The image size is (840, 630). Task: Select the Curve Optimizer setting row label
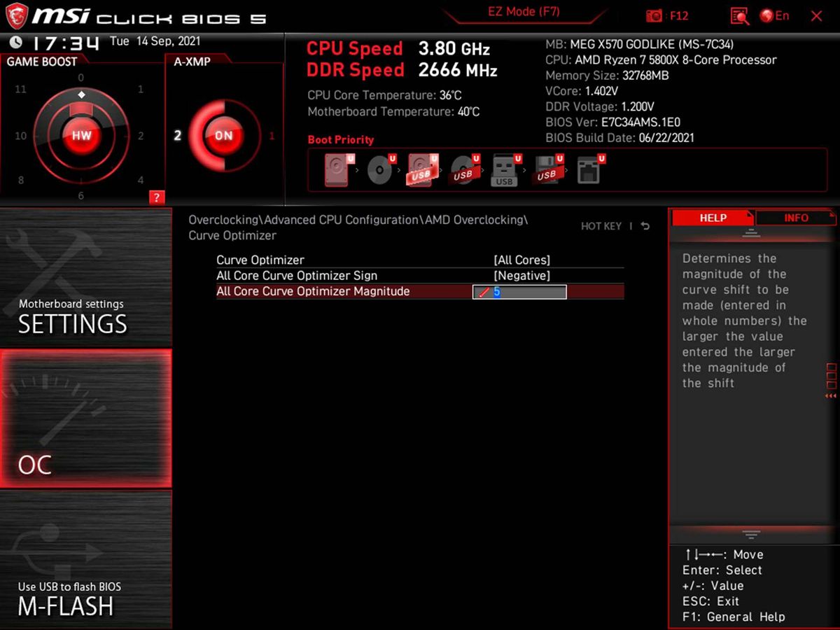[260, 260]
